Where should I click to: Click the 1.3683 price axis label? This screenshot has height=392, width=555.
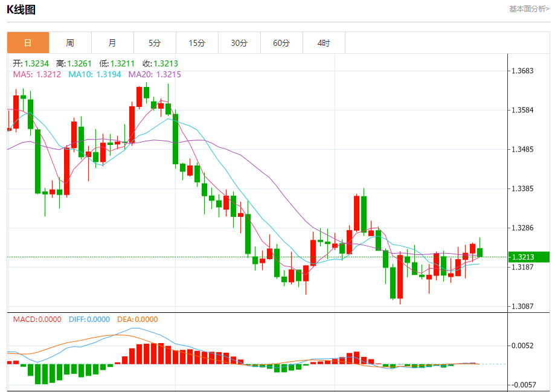(x=522, y=71)
